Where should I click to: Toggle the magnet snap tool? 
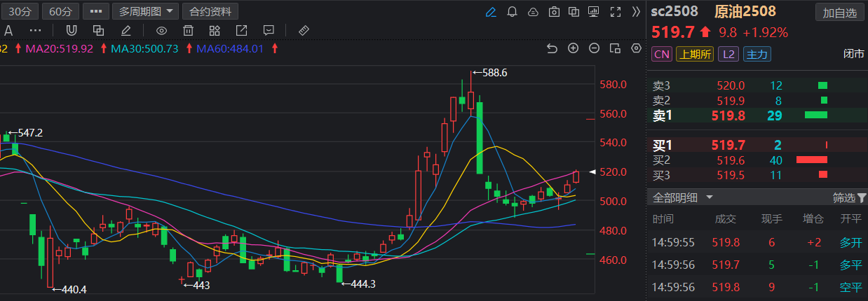pyautogui.click(x=71, y=31)
